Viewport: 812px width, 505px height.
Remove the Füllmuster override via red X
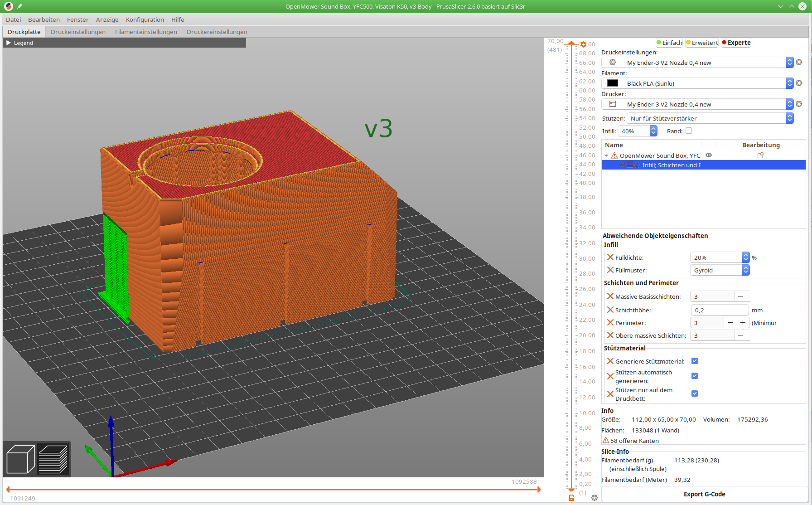tap(610, 270)
